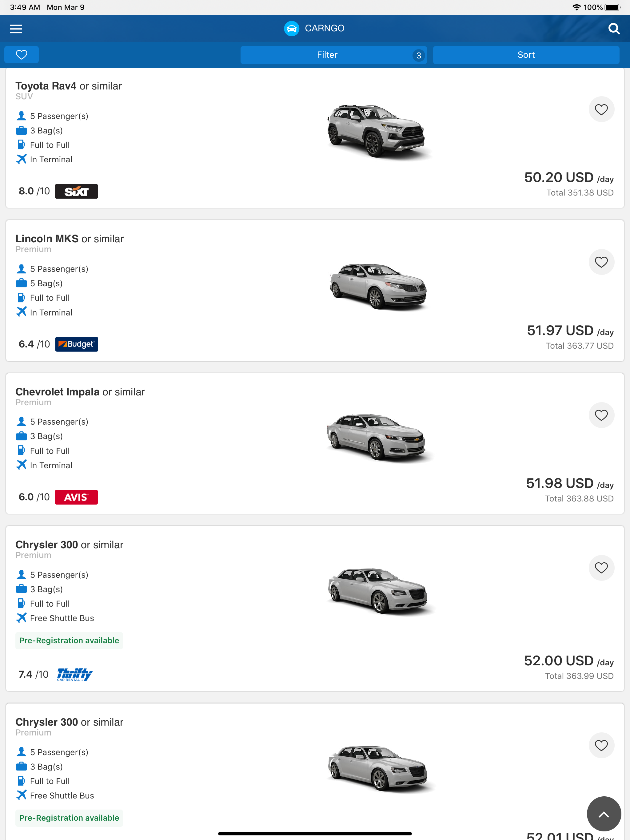Favorite the Chevrolet Impala listing

pyautogui.click(x=601, y=415)
